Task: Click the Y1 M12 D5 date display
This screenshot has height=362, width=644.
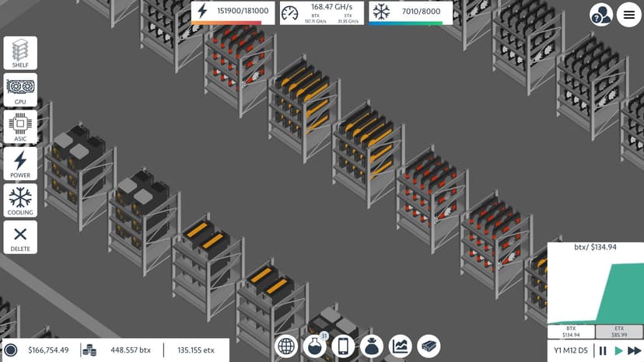Action: [x=571, y=350]
